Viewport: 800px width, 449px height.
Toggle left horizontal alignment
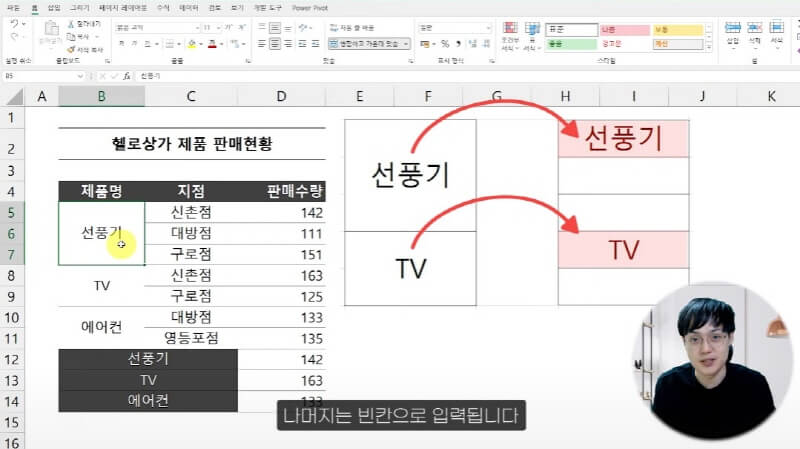pyautogui.click(x=262, y=44)
